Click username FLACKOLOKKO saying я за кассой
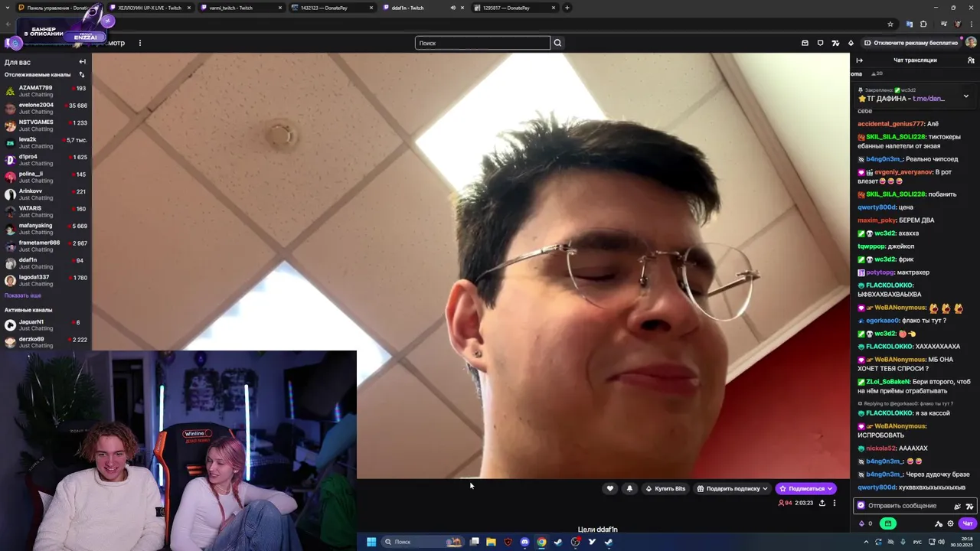The image size is (980, 551). [889, 413]
